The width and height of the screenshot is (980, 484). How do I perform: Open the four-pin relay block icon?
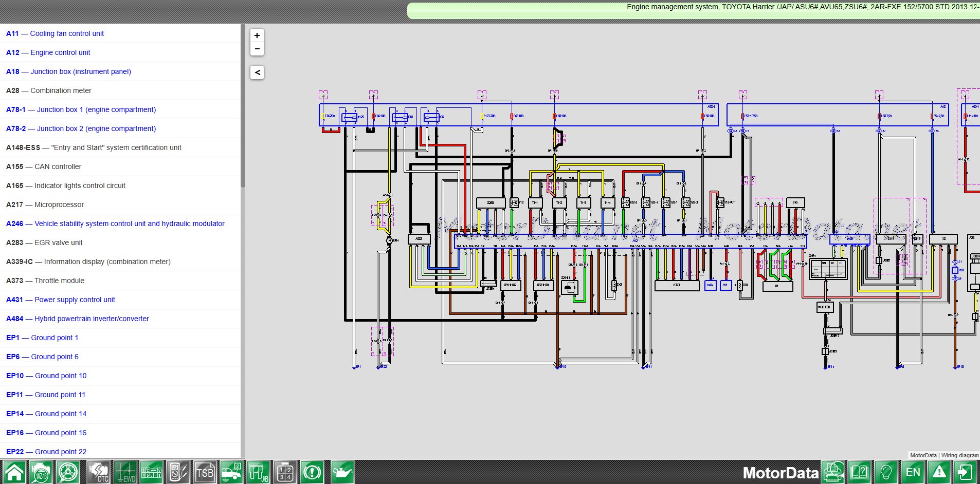click(285, 472)
